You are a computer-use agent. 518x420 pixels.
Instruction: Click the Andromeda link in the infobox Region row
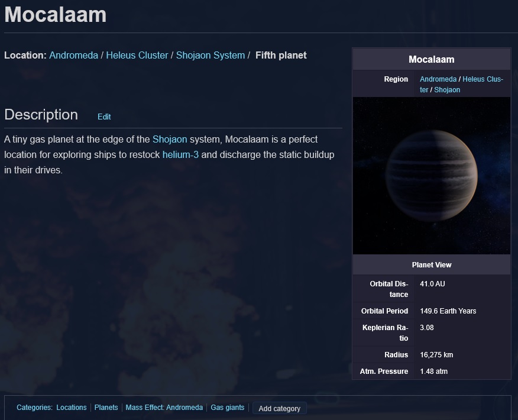pyautogui.click(x=438, y=79)
